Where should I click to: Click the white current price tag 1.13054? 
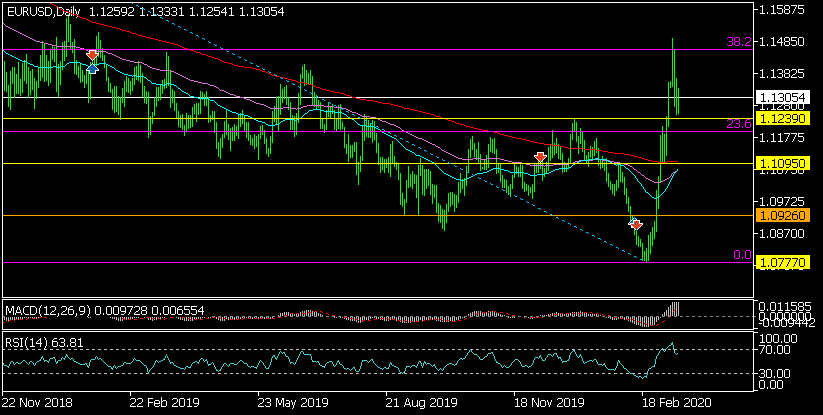tap(783, 97)
